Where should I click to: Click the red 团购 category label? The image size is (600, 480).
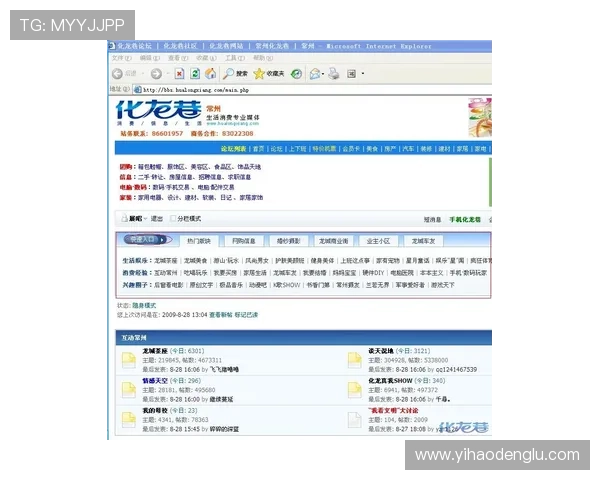pos(126,167)
